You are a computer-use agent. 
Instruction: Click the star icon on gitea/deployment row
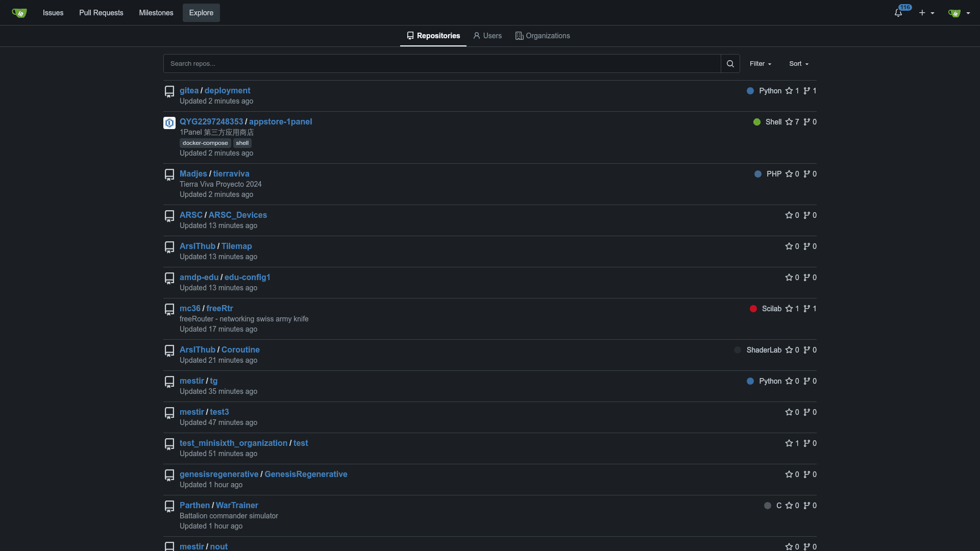(789, 91)
